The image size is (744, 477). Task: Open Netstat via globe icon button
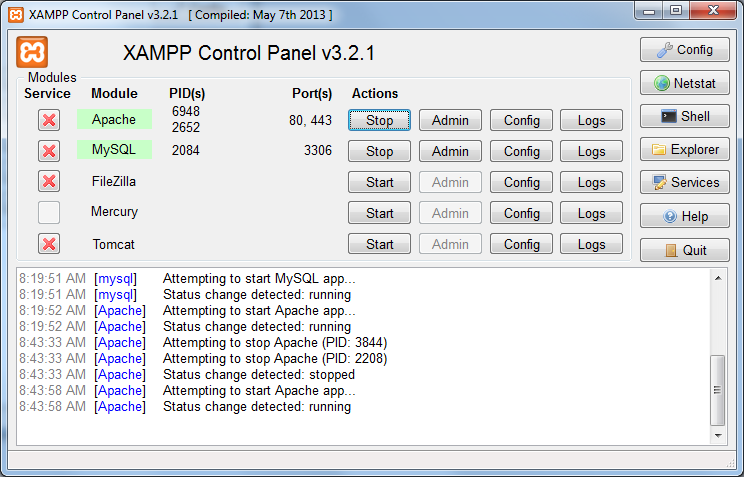click(x=684, y=83)
